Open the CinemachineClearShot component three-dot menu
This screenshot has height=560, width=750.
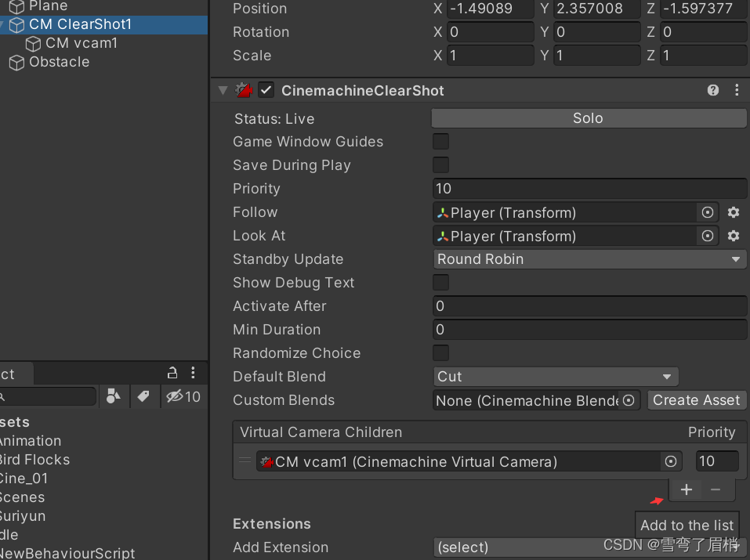point(737,90)
